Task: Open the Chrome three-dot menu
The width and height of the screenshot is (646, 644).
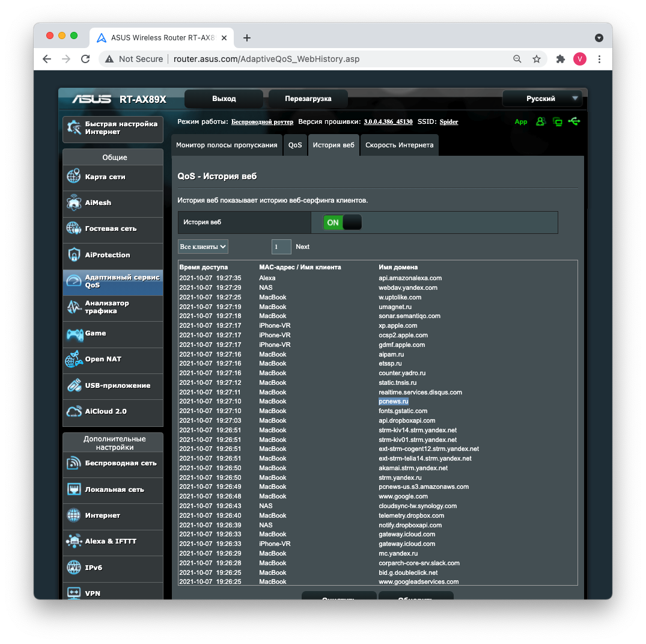Action: click(600, 59)
